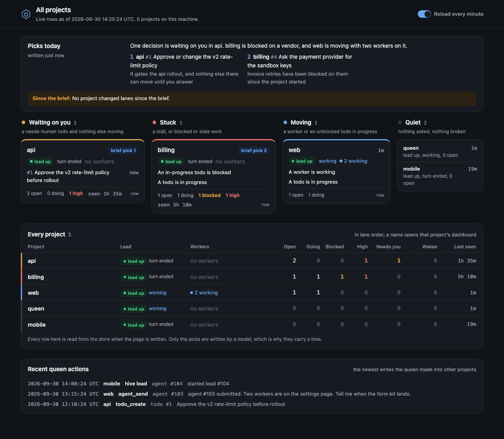The height and width of the screenshot is (439, 504).
Task: Click 'todo #1' in queen actions
Action: [161, 404]
